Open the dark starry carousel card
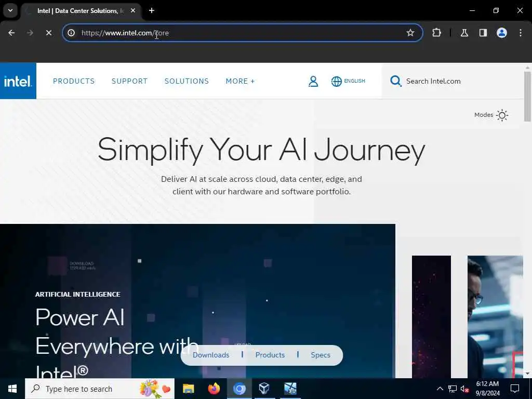The height and width of the screenshot is (399, 532). (x=431, y=317)
